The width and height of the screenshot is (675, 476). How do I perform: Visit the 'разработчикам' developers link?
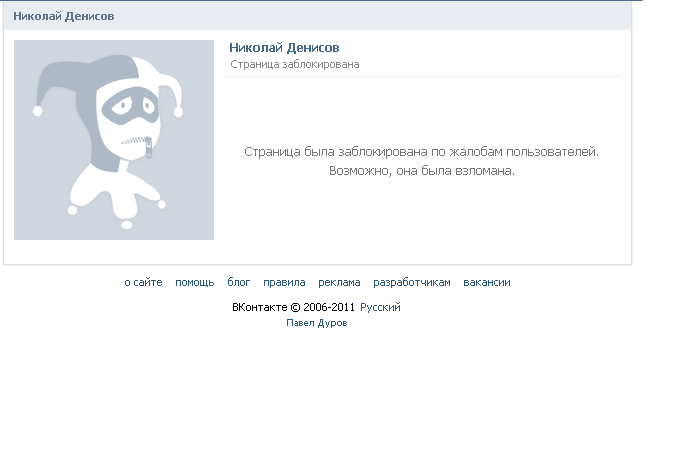[412, 282]
